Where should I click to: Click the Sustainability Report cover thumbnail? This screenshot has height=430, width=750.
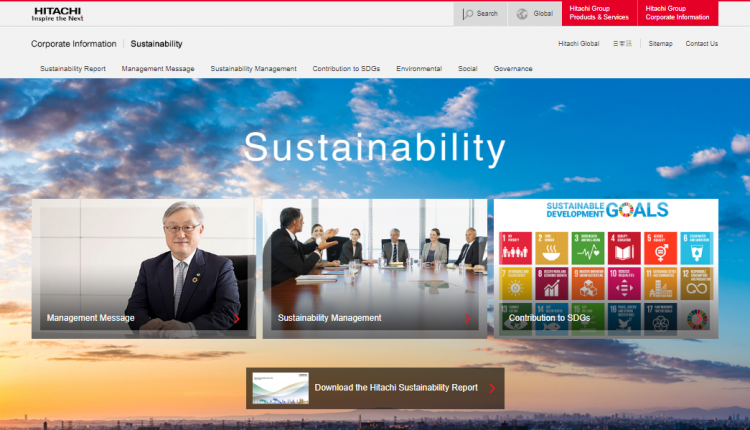[280, 388]
